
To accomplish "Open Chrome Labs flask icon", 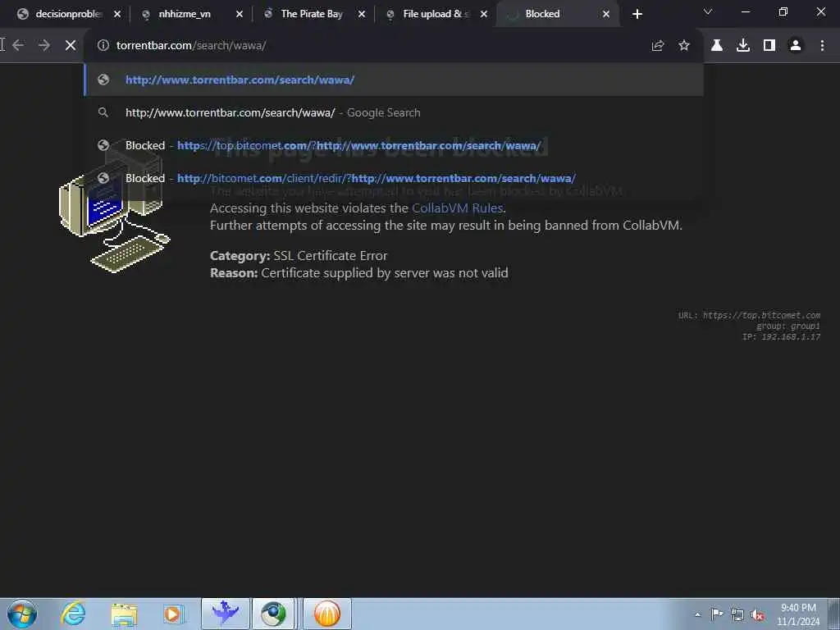I will tap(717, 46).
